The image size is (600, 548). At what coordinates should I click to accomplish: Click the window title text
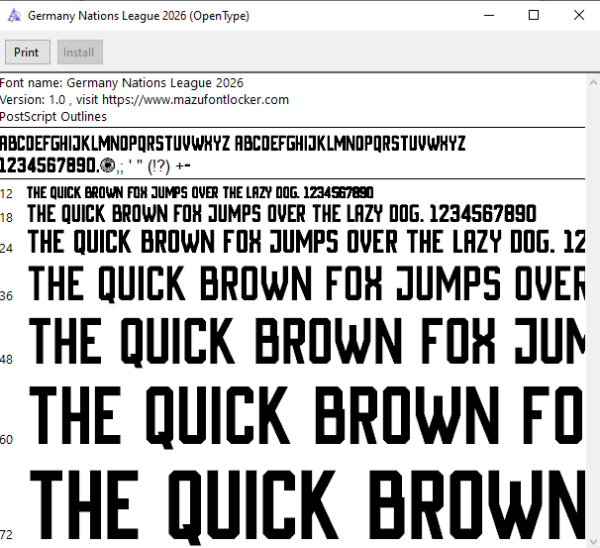point(139,16)
